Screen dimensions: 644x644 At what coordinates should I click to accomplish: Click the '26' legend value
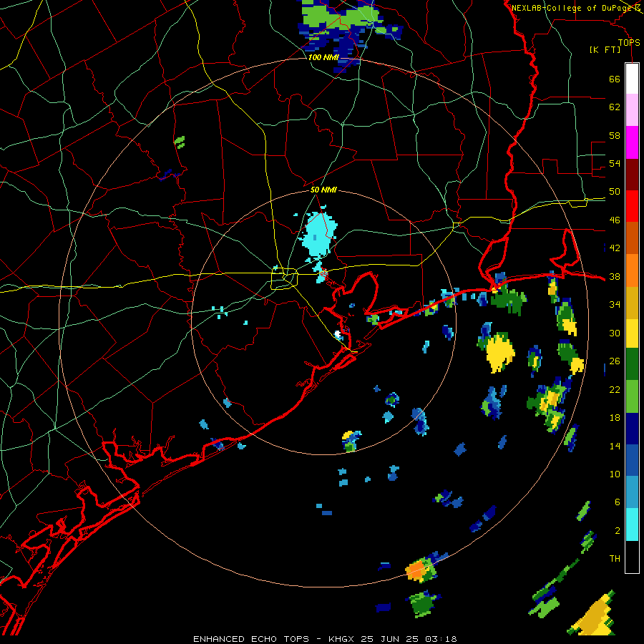point(615,361)
